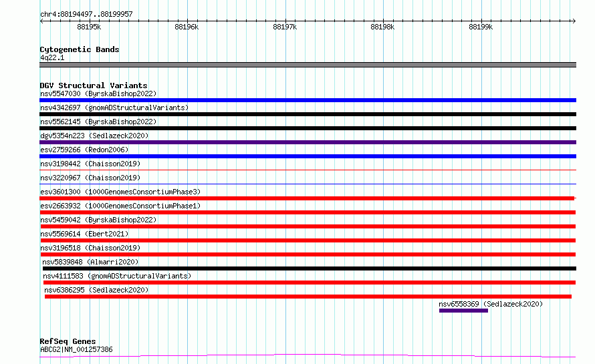This screenshot has height=364, width=595.
Task: Select the red nsv6386295 variant bar
Action: coord(308,297)
